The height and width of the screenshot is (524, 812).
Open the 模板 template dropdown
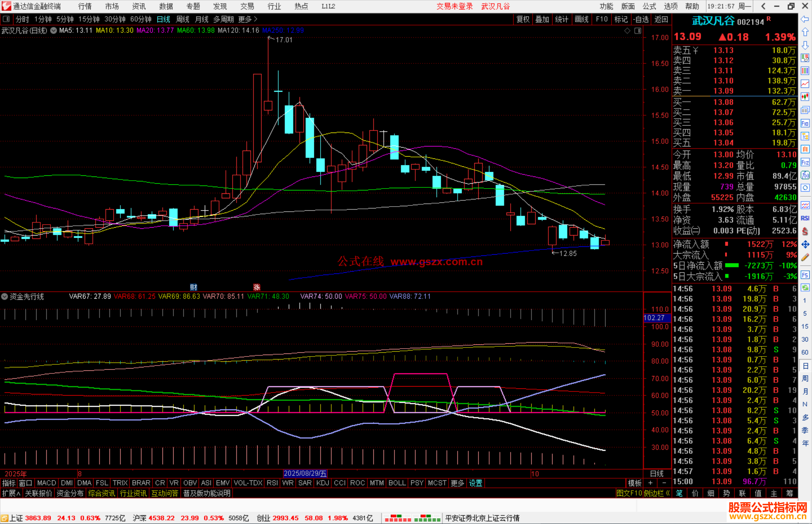click(635, 483)
